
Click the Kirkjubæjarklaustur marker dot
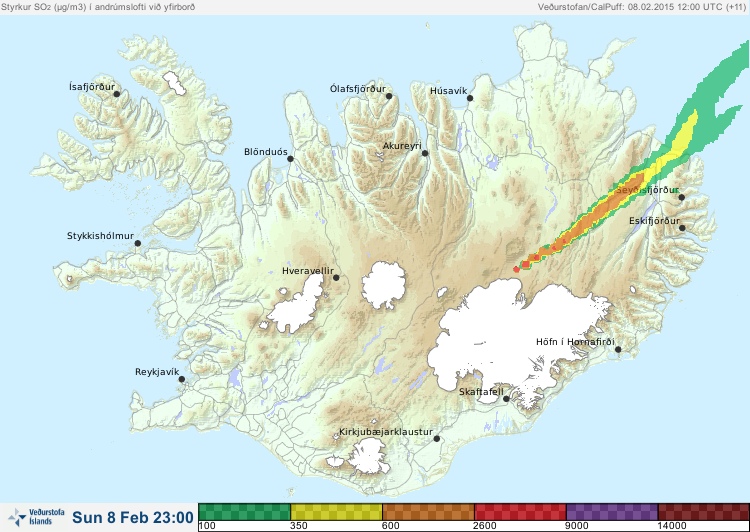point(436,439)
